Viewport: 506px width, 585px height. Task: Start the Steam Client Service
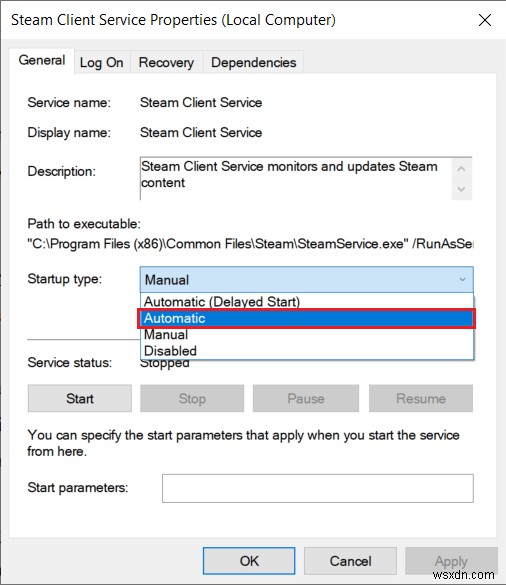(80, 398)
